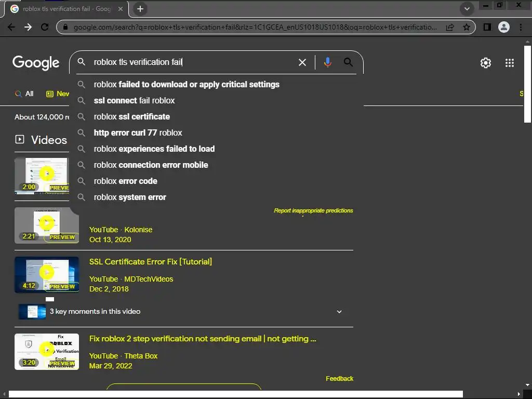Select suggestion 'roblox experiences failed to load'
This screenshot has width=532, height=399.
point(217,149)
